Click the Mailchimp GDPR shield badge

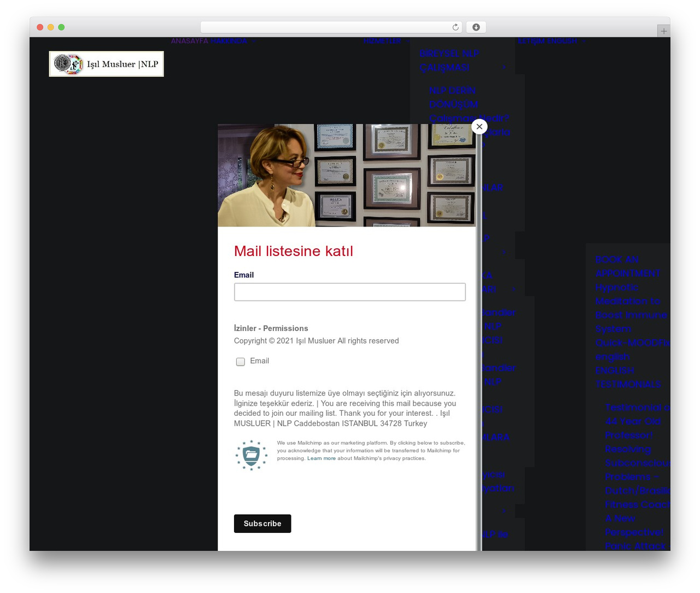coord(251,455)
